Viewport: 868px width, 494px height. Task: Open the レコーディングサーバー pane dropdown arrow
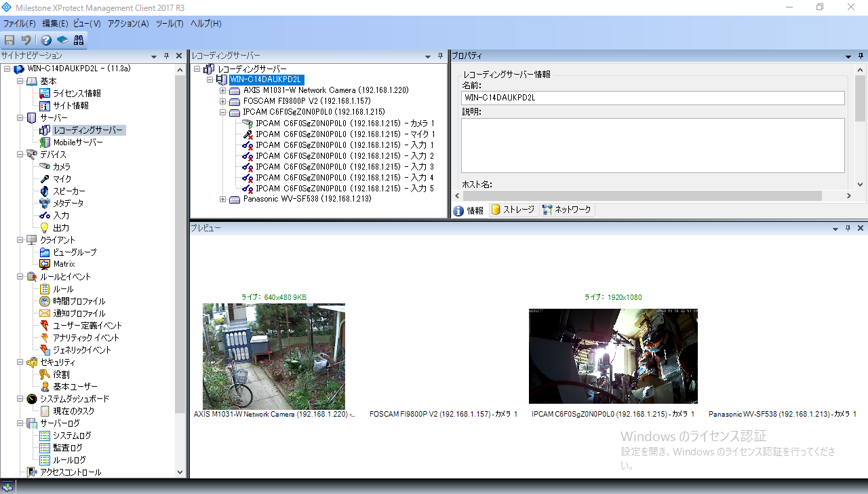coord(427,56)
